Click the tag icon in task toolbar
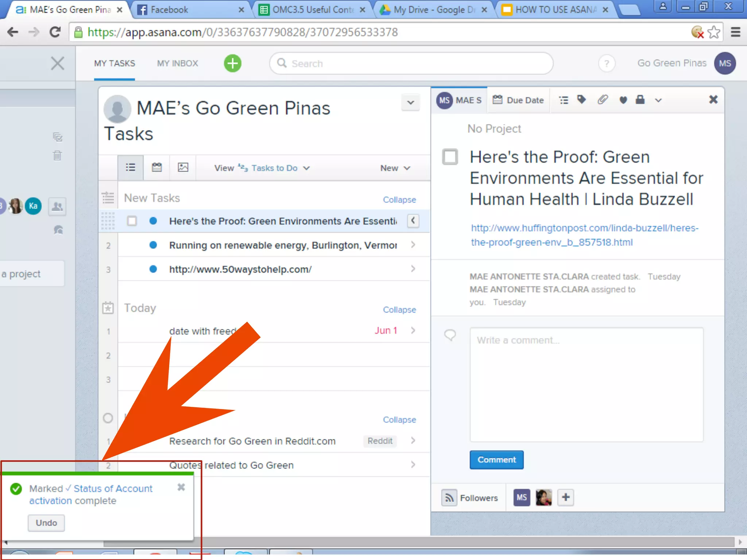 point(582,100)
